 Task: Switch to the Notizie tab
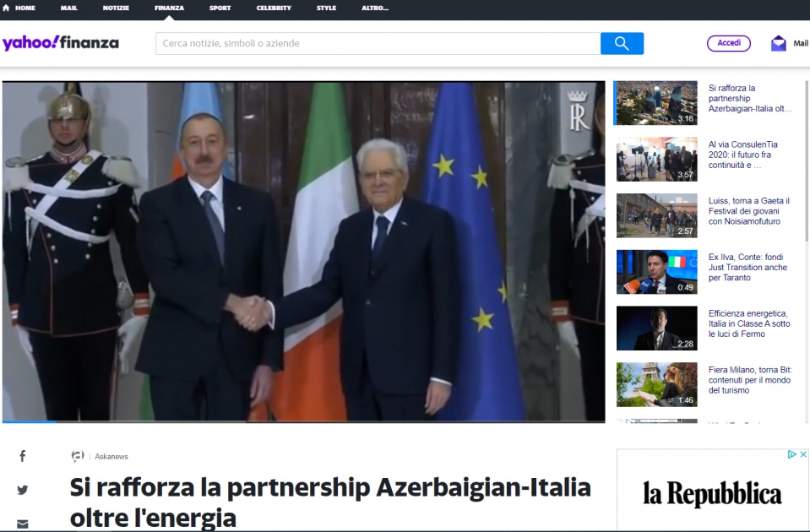click(116, 8)
